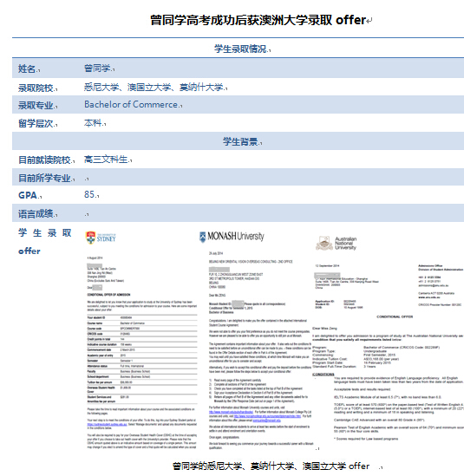Click the 录取专业 label

(x=36, y=105)
